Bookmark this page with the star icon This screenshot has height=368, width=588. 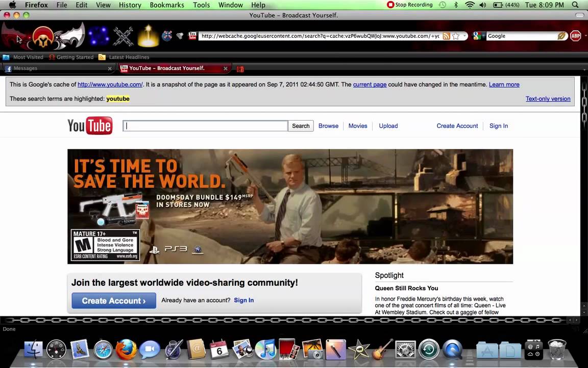point(456,36)
